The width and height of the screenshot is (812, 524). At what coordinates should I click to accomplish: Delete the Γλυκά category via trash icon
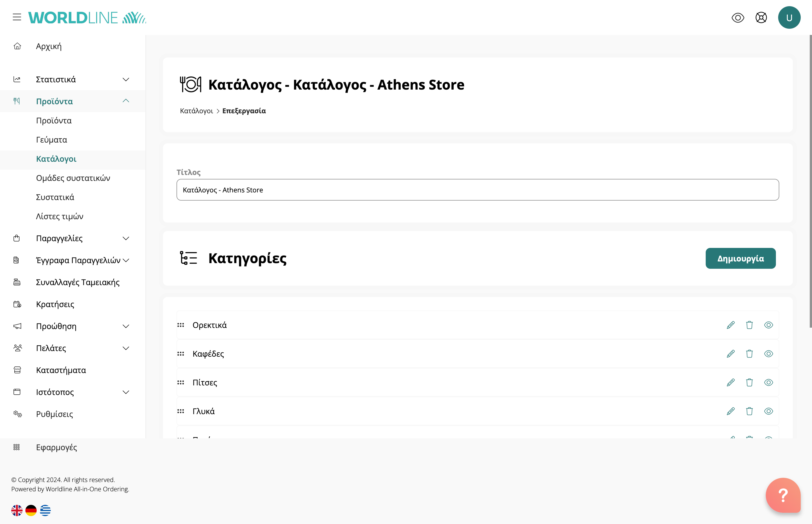click(x=749, y=411)
